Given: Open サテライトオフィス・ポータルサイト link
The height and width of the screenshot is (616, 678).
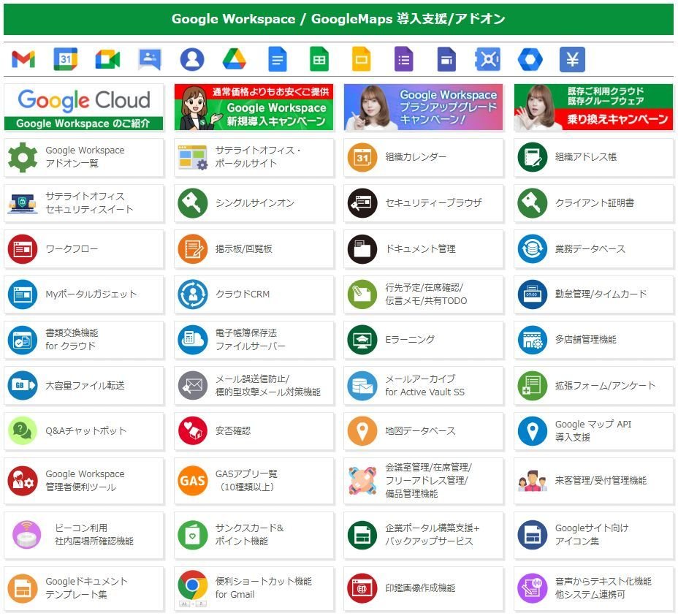Looking at the screenshot, I should [254, 157].
